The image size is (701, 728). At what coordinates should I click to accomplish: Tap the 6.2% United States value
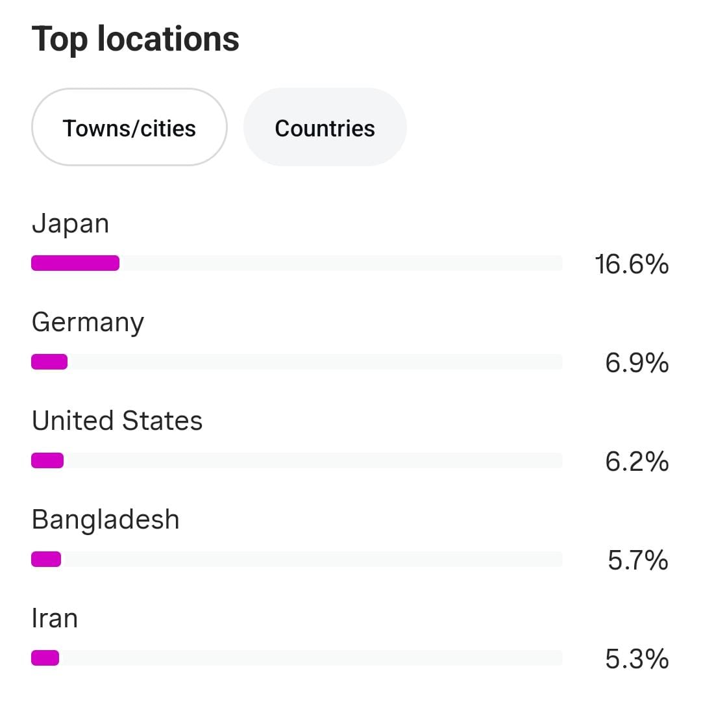(x=636, y=462)
